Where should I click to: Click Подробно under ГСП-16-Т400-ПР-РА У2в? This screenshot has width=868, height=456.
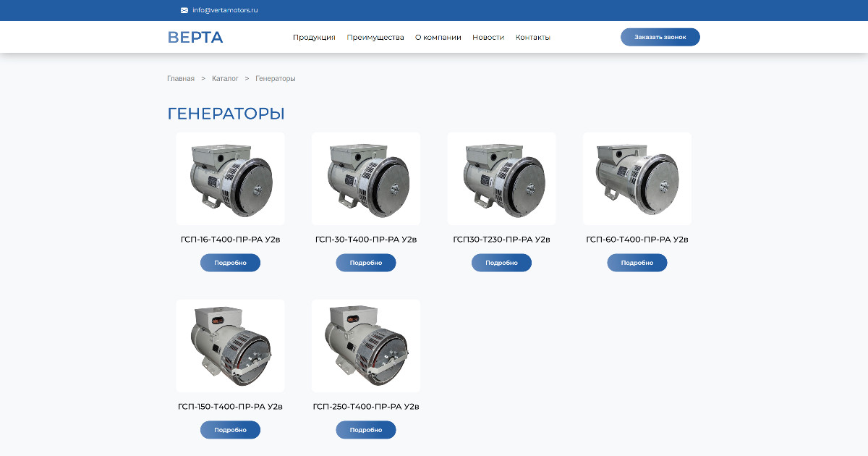tap(230, 263)
